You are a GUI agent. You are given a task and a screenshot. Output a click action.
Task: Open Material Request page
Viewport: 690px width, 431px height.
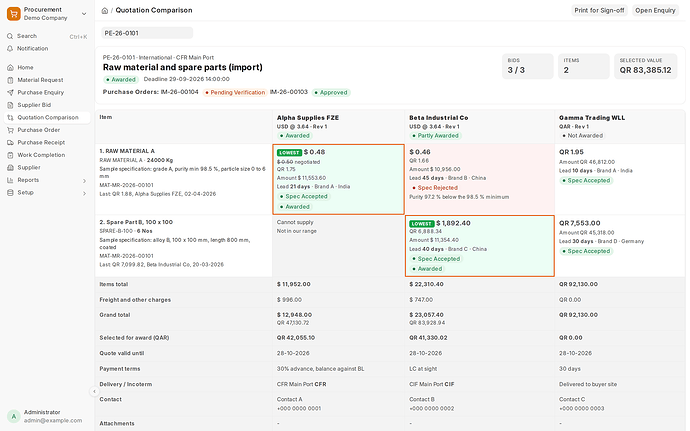pos(47,80)
